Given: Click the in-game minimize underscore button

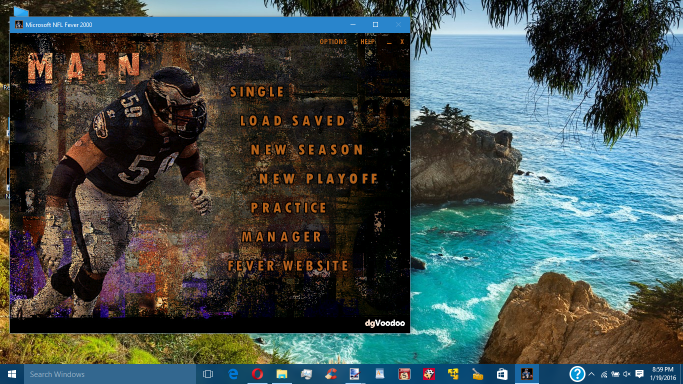Looking at the screenshot, I should [x=389, y=43].
